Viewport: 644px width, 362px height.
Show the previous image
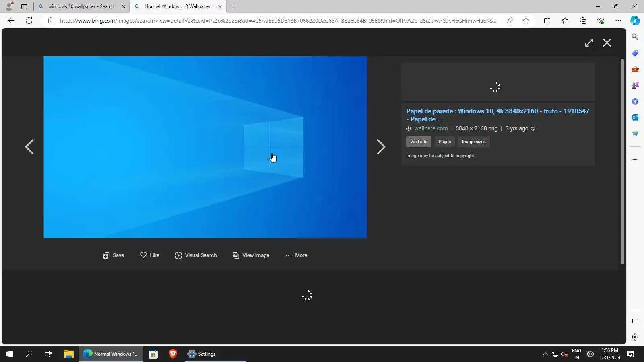pos(29,147)
